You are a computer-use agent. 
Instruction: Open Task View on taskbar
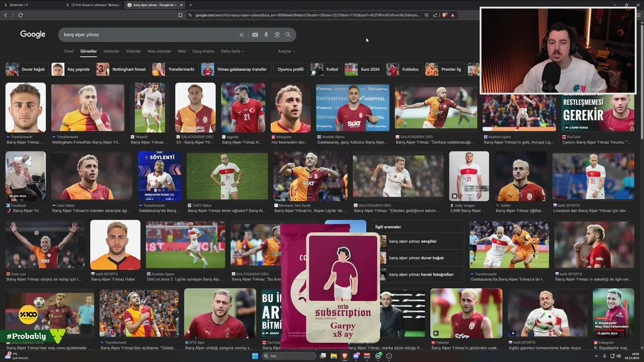pos(323,356)
